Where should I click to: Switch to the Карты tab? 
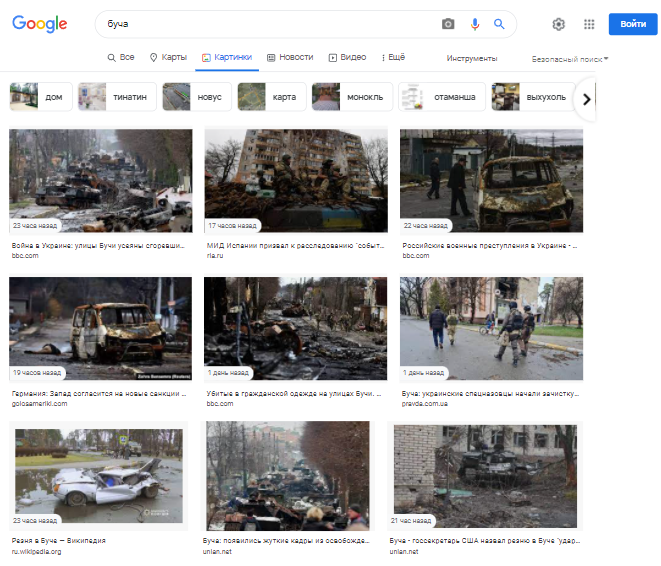(168, 58)
